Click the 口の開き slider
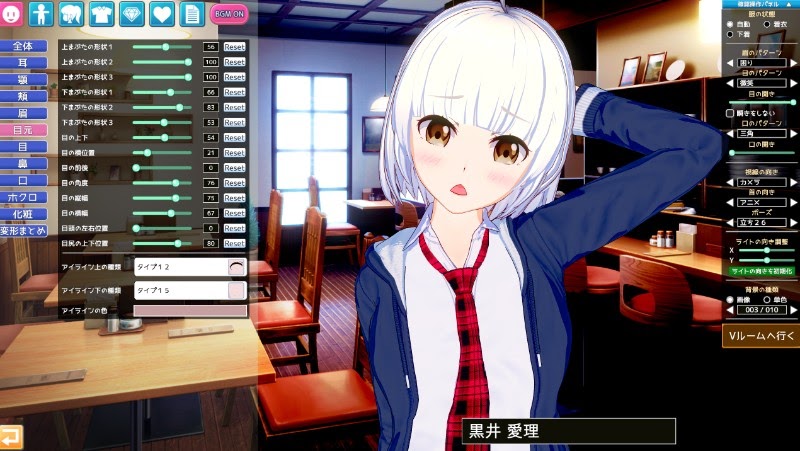 [762, 153]
